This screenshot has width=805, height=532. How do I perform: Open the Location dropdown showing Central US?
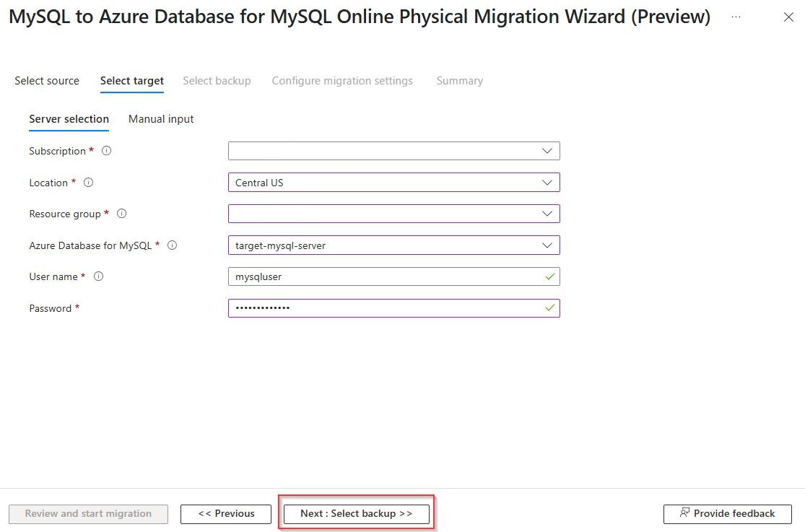coord(393,183)
